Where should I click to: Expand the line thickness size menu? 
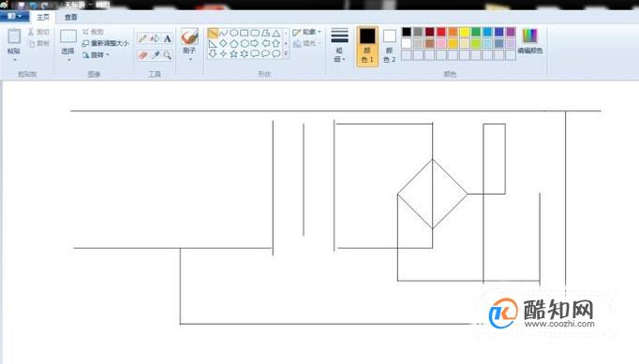click(x=339, y=46)
